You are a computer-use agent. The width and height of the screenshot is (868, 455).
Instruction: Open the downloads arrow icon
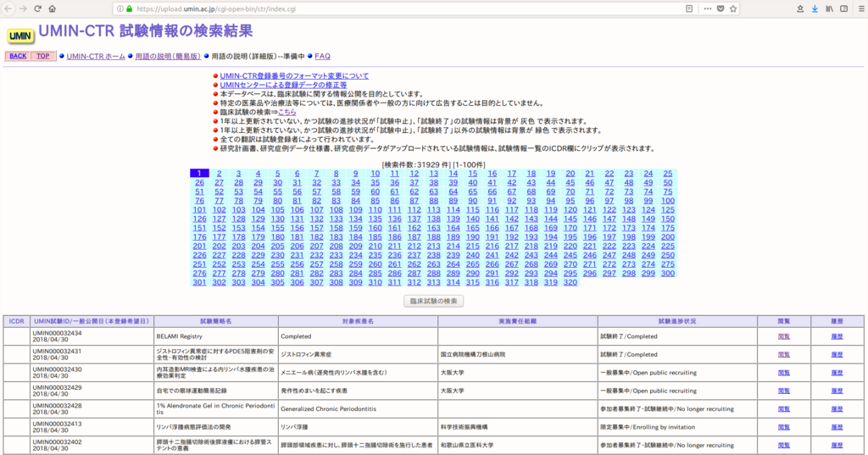815,8
